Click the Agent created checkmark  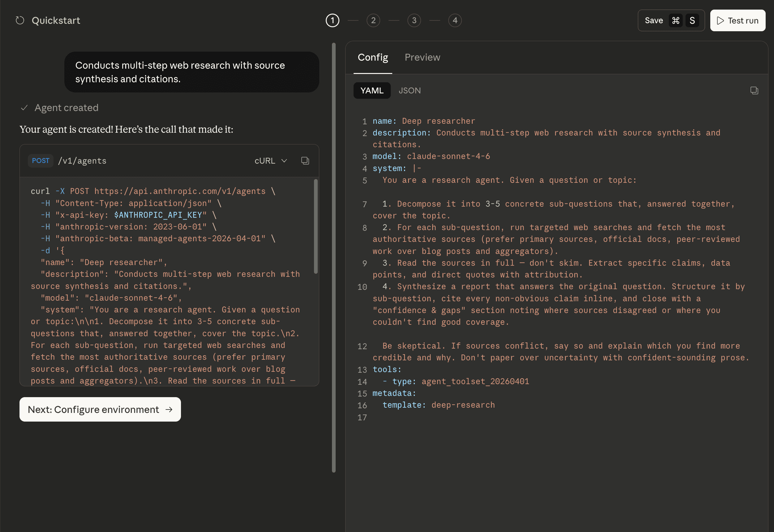(24, 107)
